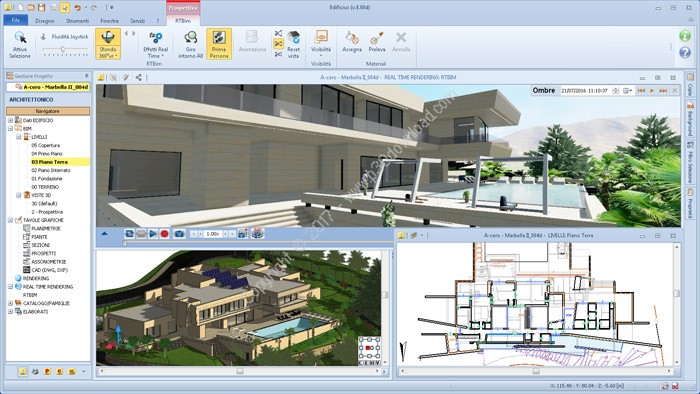The width and height of the screenshot is (700, 394).
Task: Collapse the LIVELLI tree node
Action: click(19, 137)
